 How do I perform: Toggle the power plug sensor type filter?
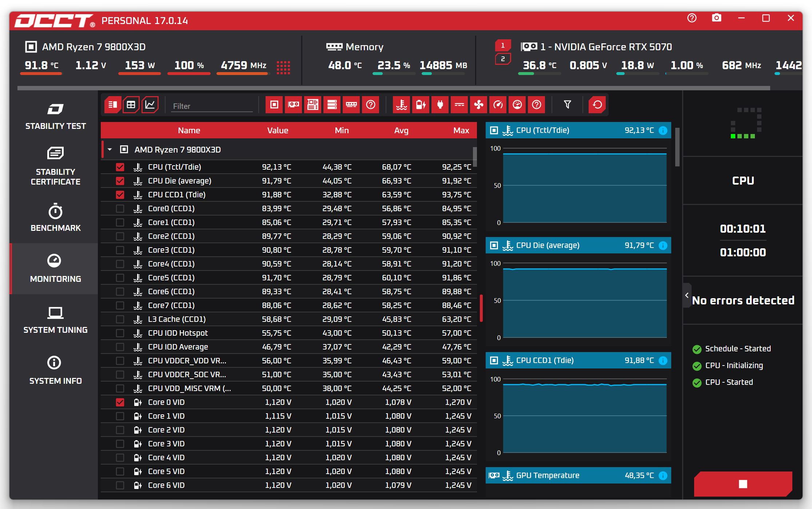click(440, 105)
